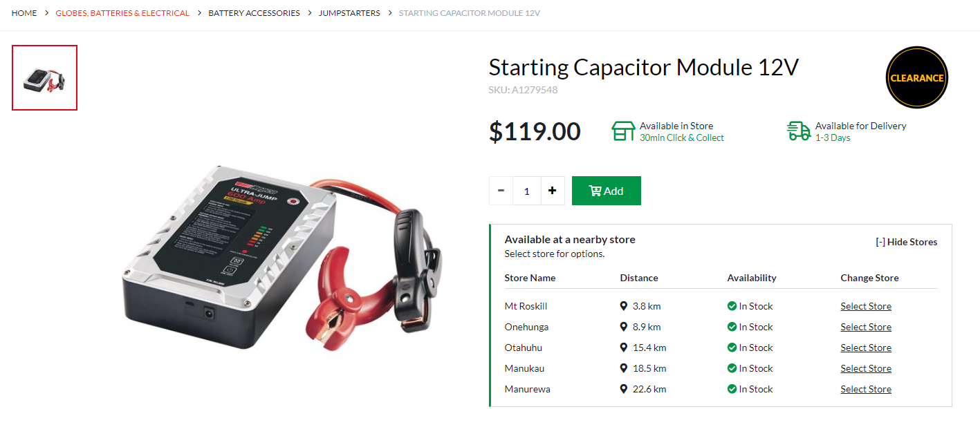
Task: Click the In Stock checkmark for Manukau
Action: coord(732,368)
